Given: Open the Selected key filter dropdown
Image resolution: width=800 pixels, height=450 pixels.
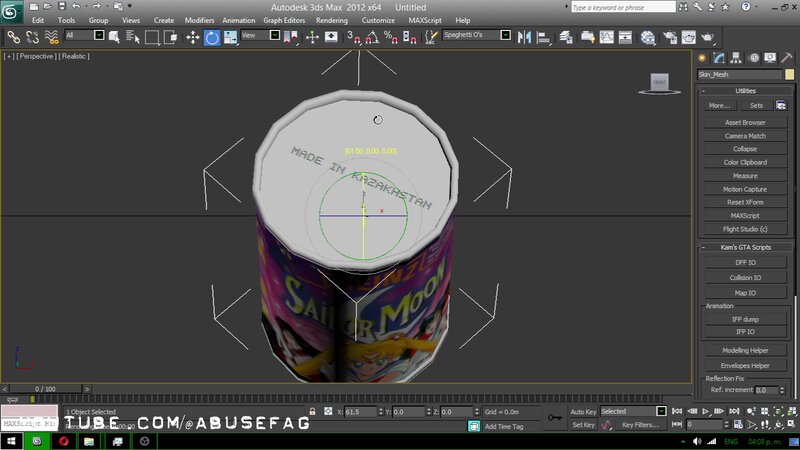Looking at the screenshot, I should (661, 411).
